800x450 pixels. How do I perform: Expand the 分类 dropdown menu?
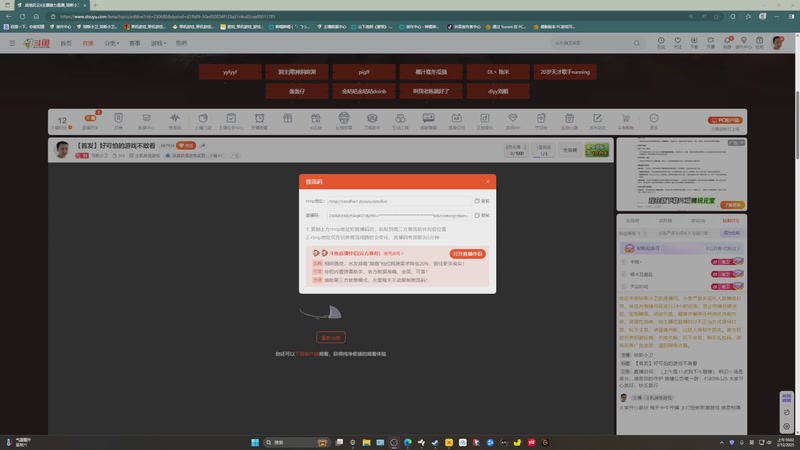(x=111, y=43)
